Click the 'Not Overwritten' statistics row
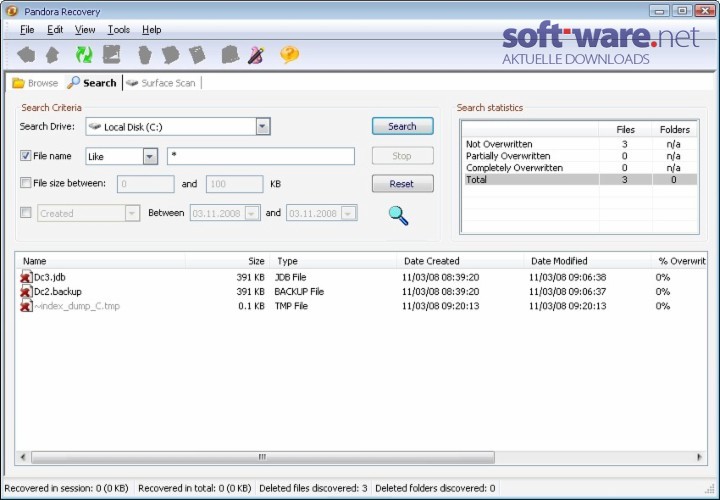The height and width of the screenshot is (500, 720). pos(580,144)
